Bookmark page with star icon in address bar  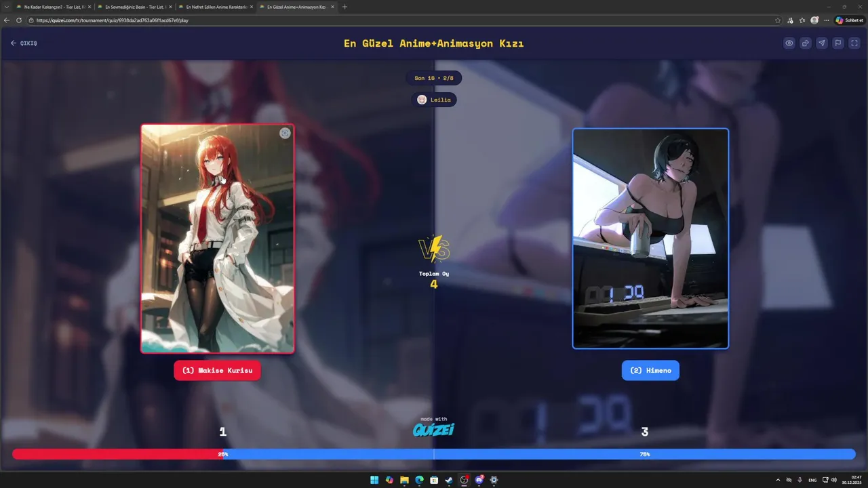(778, 20)
